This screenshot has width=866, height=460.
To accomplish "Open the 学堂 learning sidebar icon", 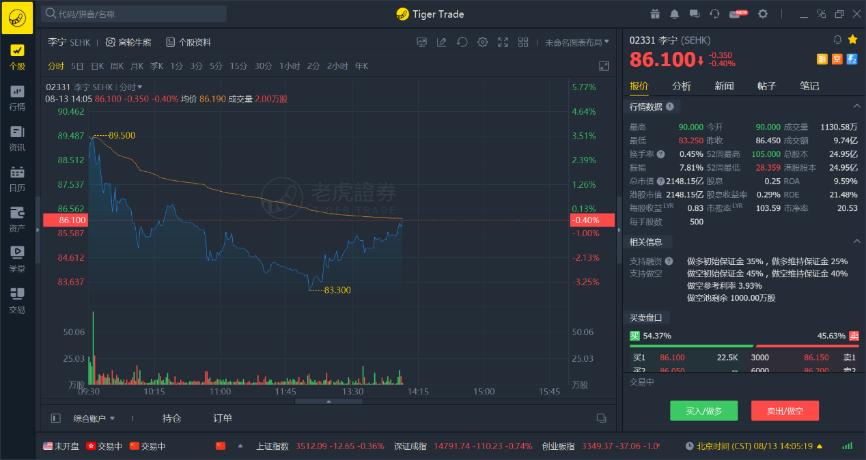I will tap(17, 260).
